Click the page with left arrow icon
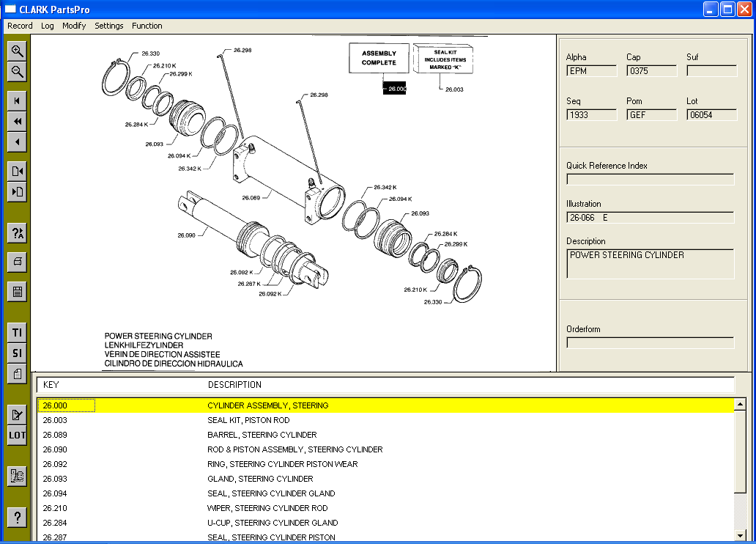Screen dimensions: 756x544 pos(18,172)
